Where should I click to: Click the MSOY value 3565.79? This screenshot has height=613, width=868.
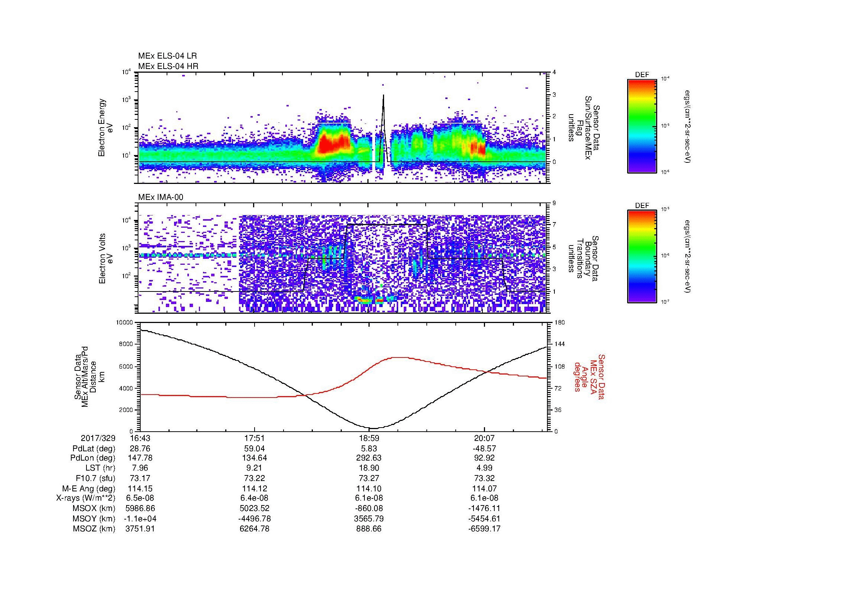coord(369,518)
